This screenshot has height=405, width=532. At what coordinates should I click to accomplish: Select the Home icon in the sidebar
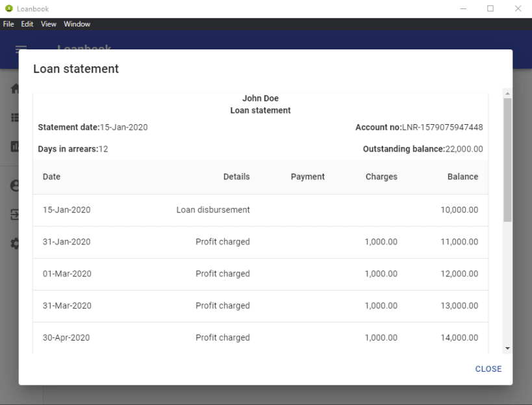[x=14, y=88]
